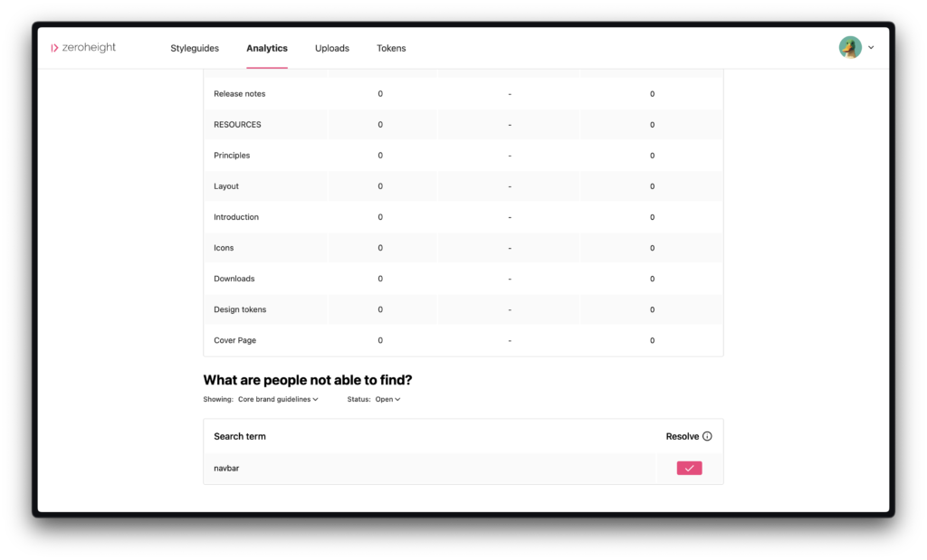Screen dimensions: 927x560
Task: Click the Release notes row
Action: click(x=463, y=94)
